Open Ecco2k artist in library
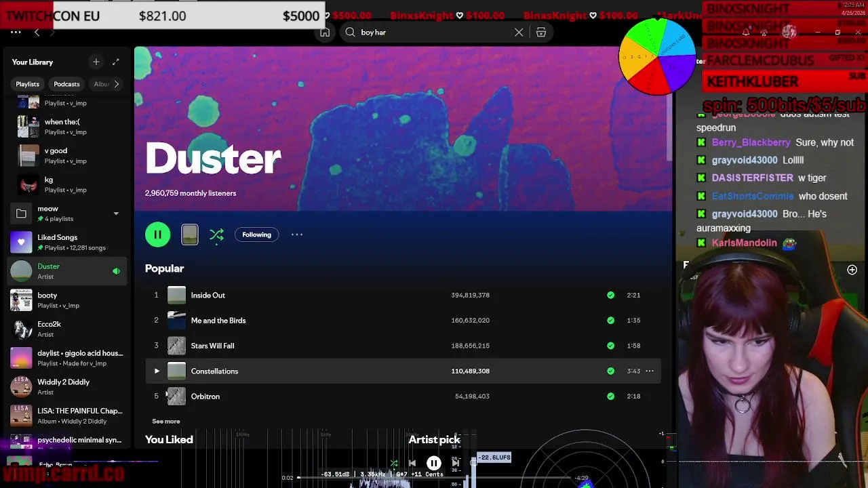This screenshot has height=488, width=868. (66, 329)
